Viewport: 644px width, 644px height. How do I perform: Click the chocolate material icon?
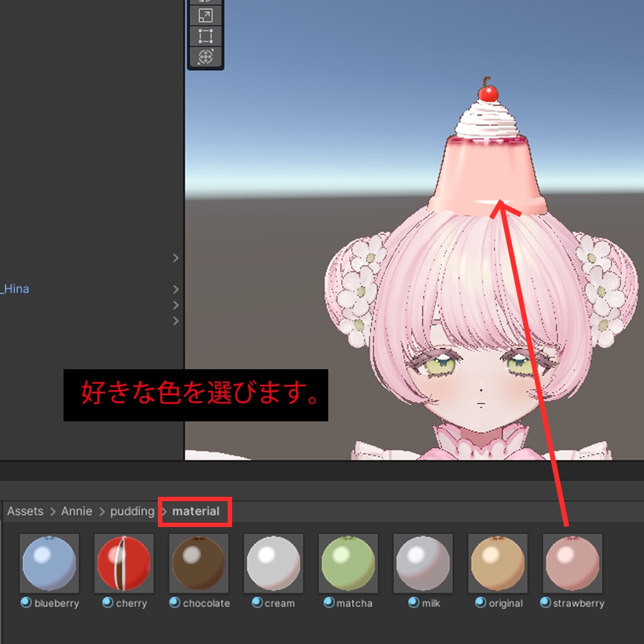[x=199, y=564]
